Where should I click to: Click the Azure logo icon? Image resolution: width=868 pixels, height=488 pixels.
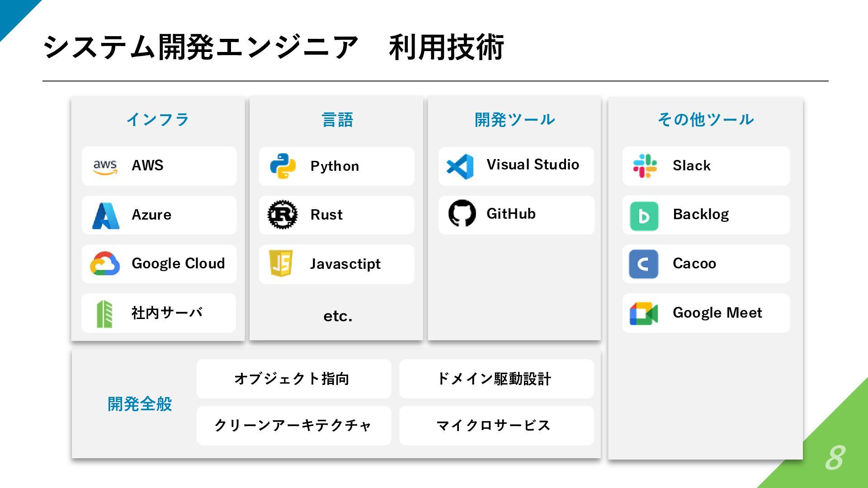[x=106, y=216]
